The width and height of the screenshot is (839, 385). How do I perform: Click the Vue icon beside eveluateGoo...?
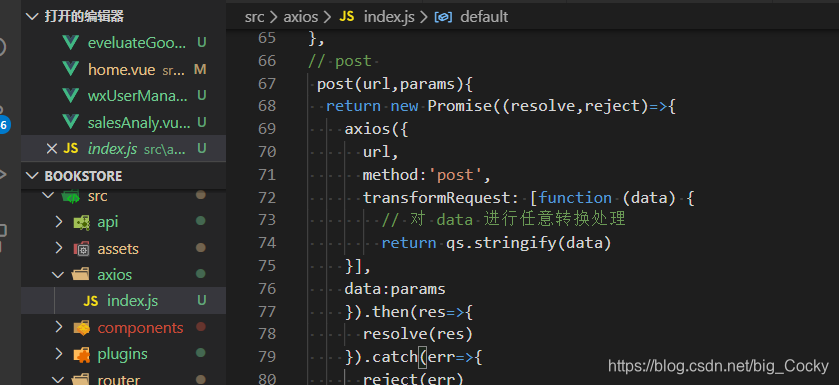tap(71, 43)
